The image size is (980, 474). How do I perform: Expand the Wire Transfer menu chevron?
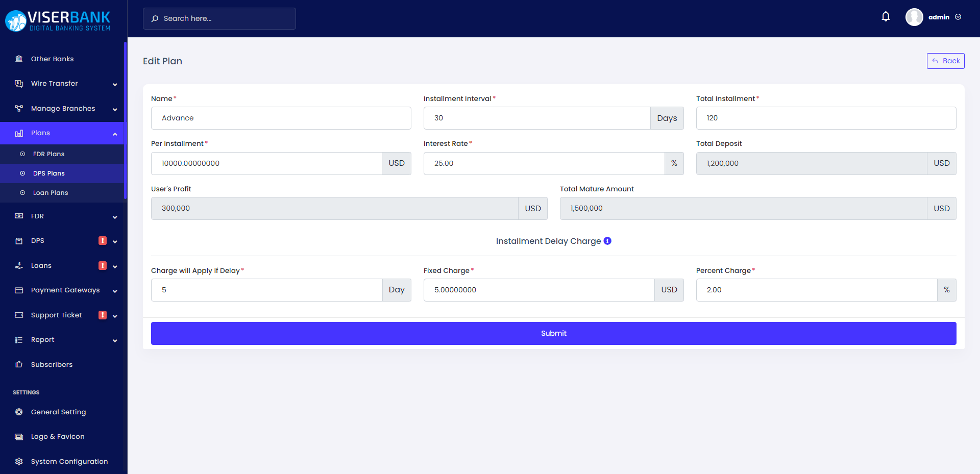point(115,84)
